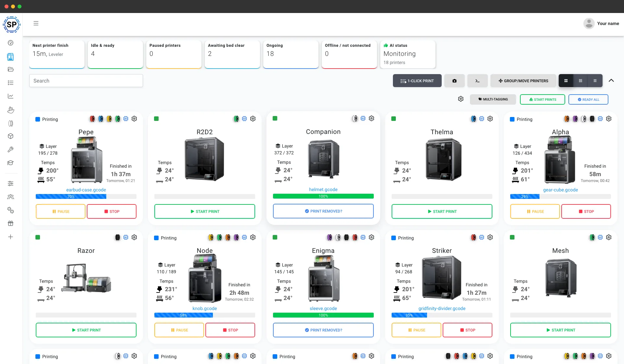Viewport: 624px width, 364px height.
Task: Click the gift box icon in sidebar
Action: (11, 224)
